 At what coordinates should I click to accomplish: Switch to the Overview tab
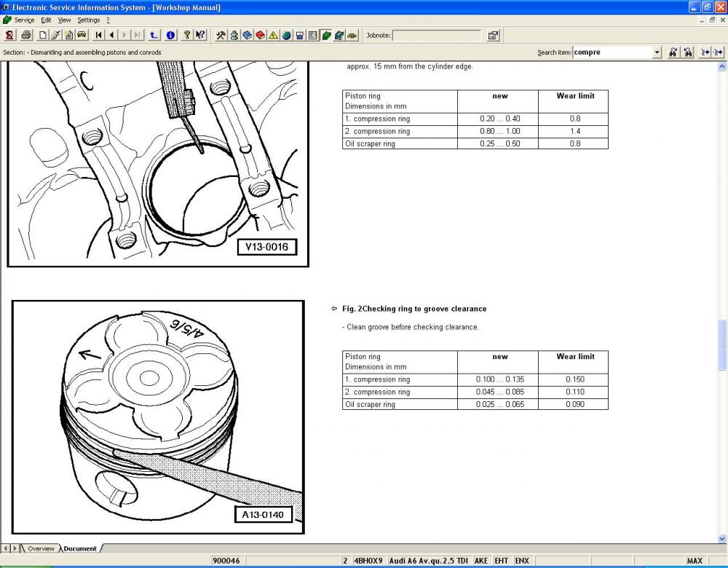40,548
